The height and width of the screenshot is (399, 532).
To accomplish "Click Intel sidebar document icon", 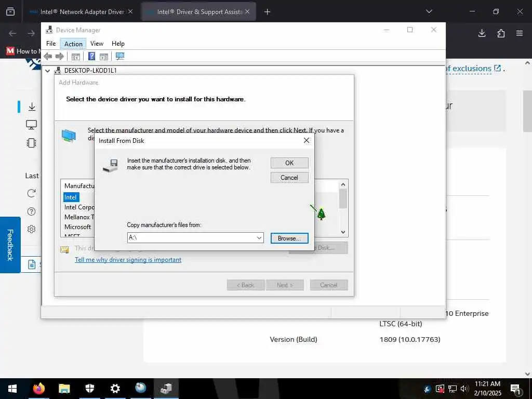I will pyautogui.click(x=32, y=264).
